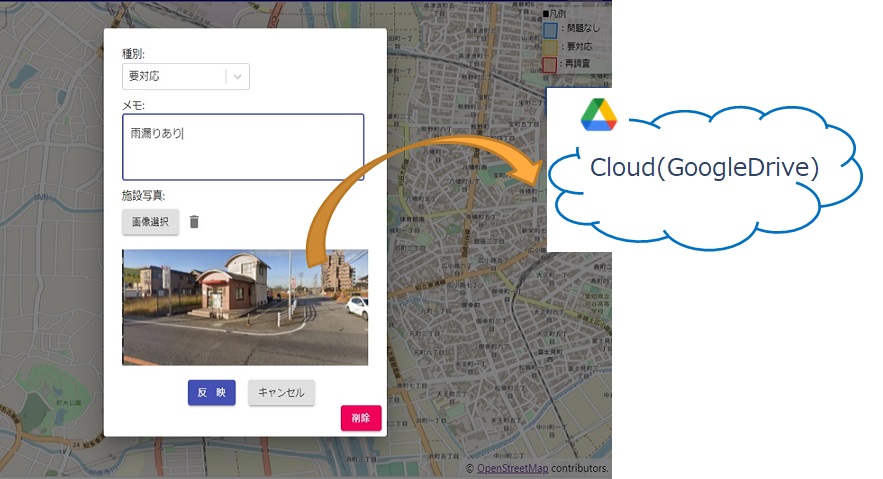Apply changes with the 反映 button
The height and width of the screenshot is (479, 883).
[x=211, y=393]
